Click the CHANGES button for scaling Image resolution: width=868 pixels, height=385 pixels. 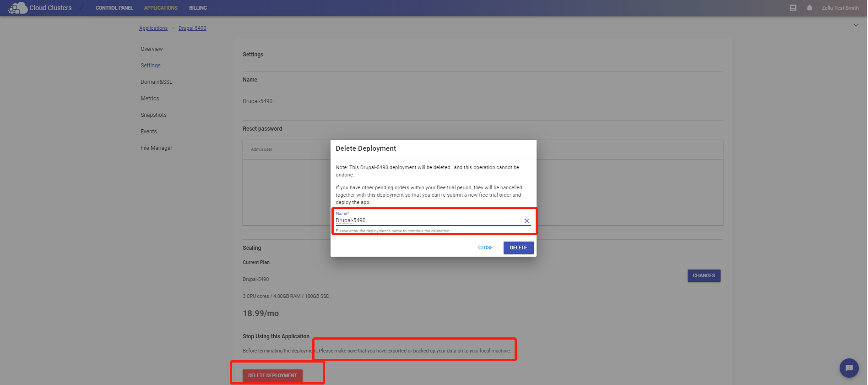(704, 275)
